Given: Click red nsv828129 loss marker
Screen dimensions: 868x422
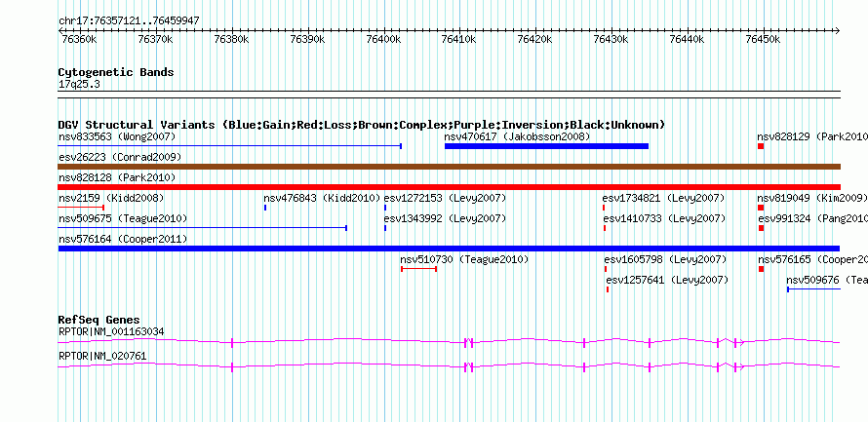Looking at the screenshot, I should pos(761,146).
